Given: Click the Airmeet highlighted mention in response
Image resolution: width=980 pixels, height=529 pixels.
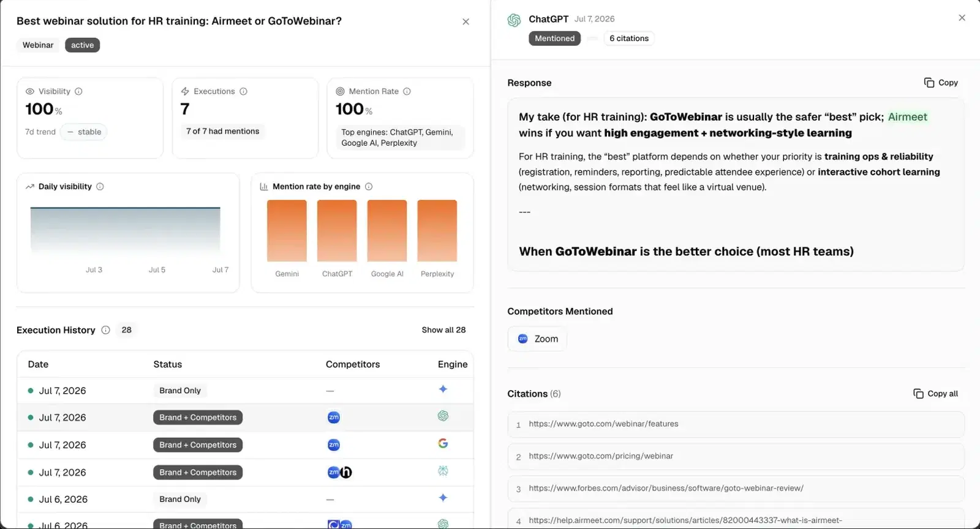Looking at the screenshot, I should pos(908,117).
